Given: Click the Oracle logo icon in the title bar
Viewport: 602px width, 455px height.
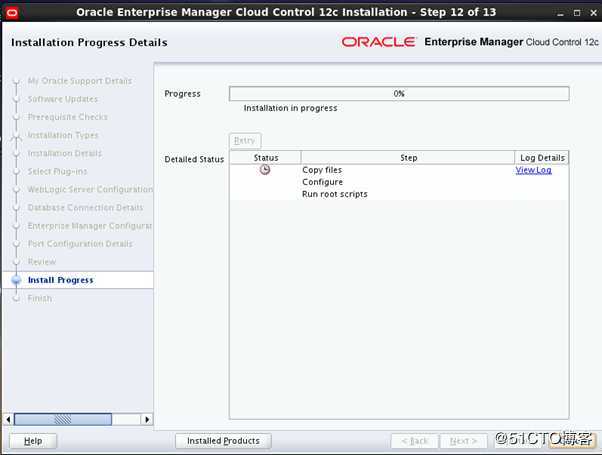Looking at the screenshot, I should pos(12,13).
